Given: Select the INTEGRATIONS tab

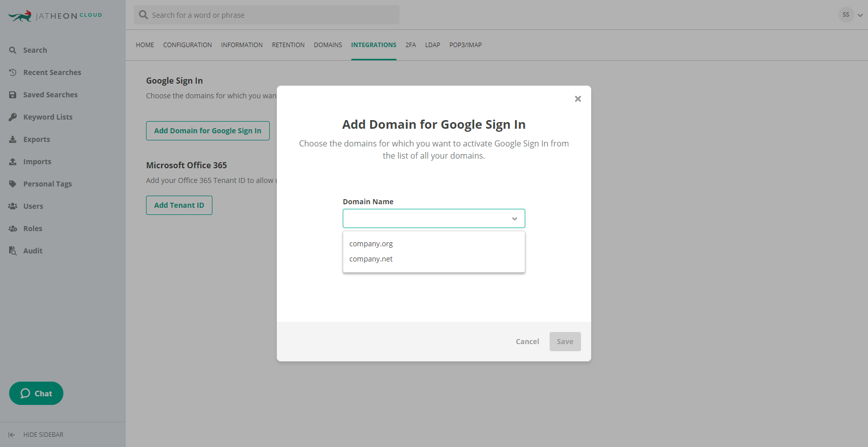Looking at the screenshot, I should (x=374, y=45).
